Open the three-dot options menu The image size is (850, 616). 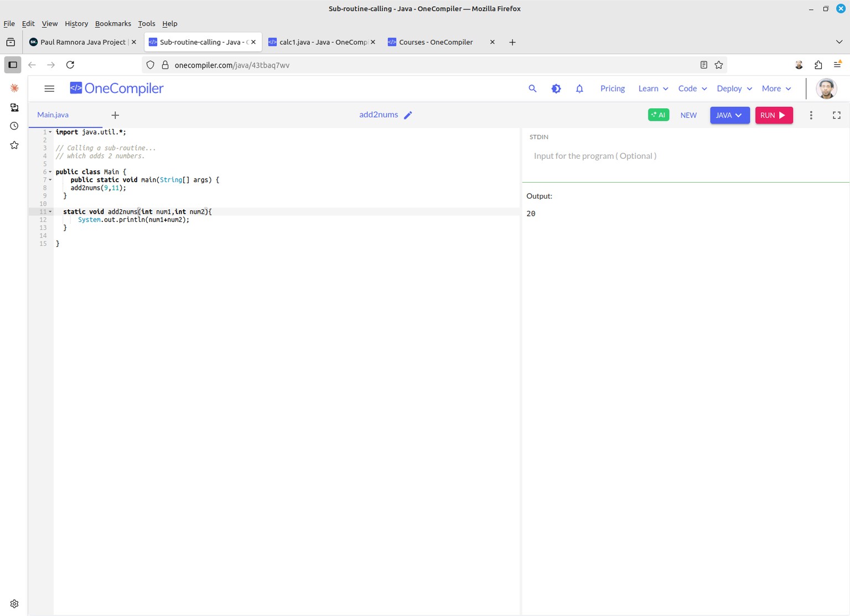point(811,115)
